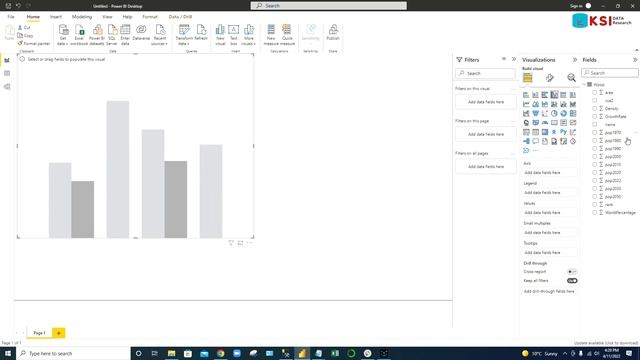Insert a Text box from ribbon
This screenshot has height=360, width=640.
pos(233,35)
